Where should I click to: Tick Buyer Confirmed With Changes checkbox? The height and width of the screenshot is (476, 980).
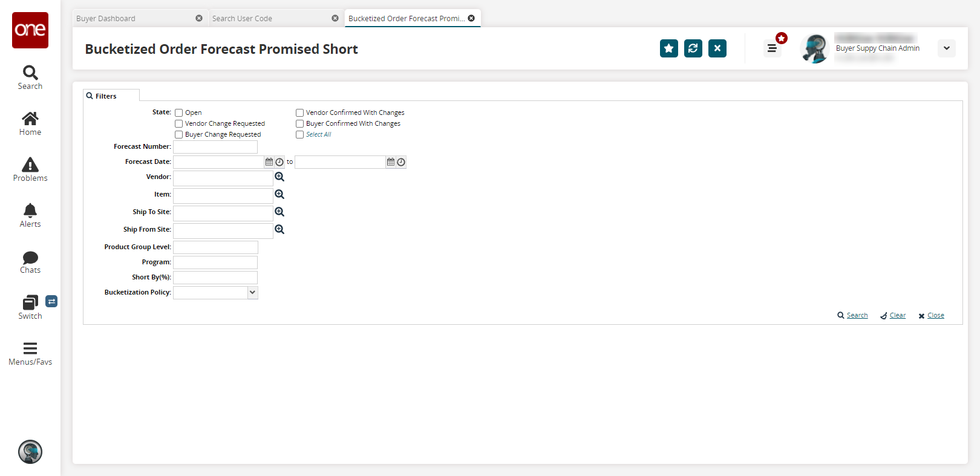click(x=299, y=123)
